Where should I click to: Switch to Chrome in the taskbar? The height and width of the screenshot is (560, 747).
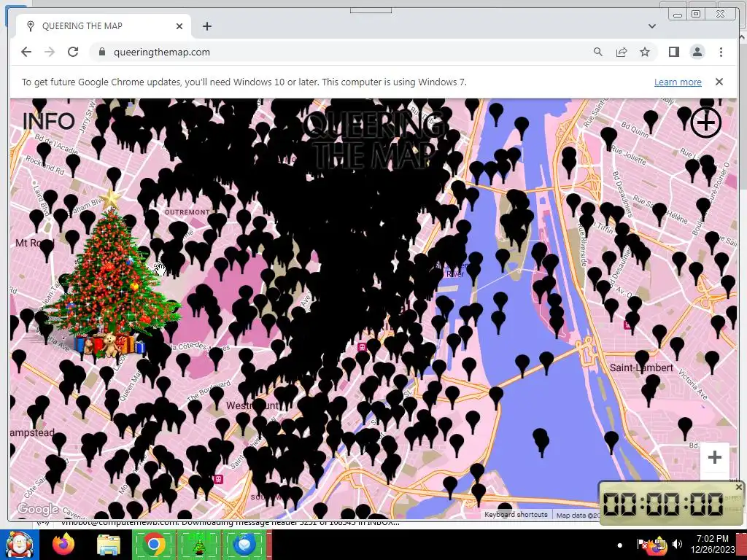tap(153, 545)
